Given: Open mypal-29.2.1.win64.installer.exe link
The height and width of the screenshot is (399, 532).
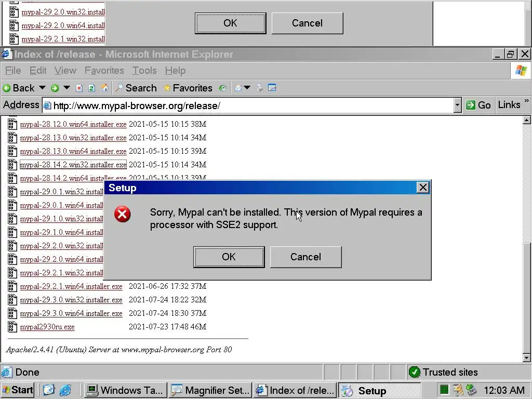Looking at the screenshot, I should [x=71, y=286].
